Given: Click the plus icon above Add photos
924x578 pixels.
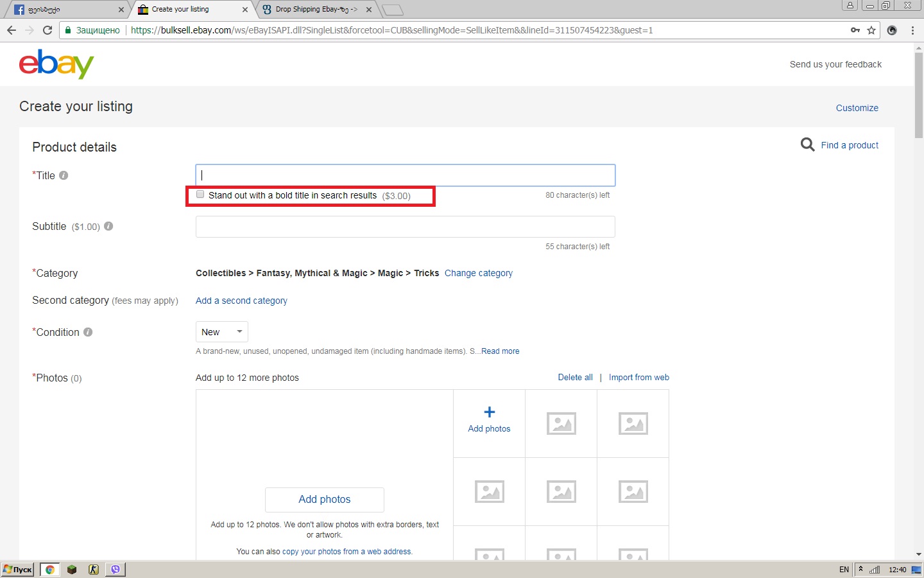Looking at the screenshot, I should (489, 412).
